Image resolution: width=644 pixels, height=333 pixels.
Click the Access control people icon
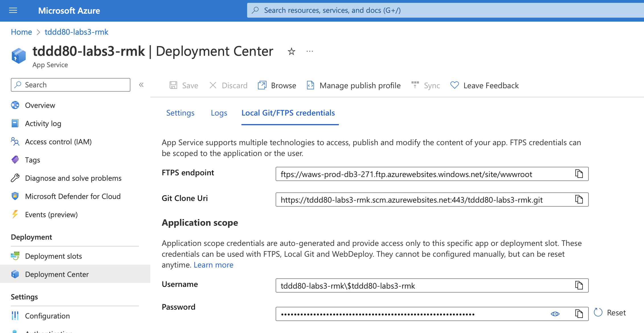click(x=15, y=141)
